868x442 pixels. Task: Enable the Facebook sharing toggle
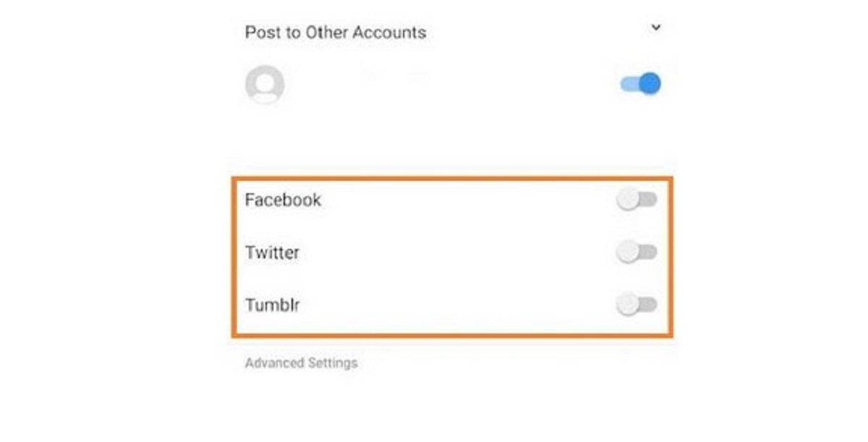637,200
